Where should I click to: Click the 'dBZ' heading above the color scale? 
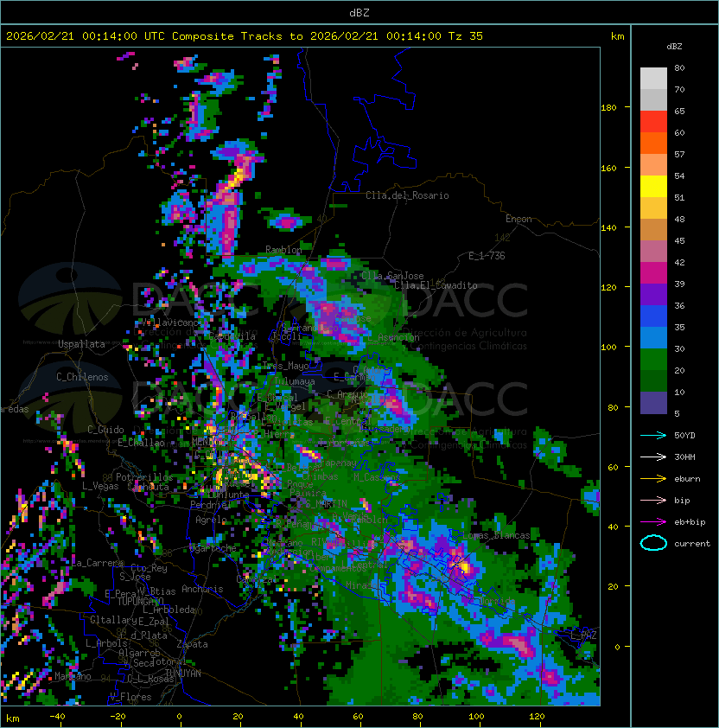[x=674, y=47]
